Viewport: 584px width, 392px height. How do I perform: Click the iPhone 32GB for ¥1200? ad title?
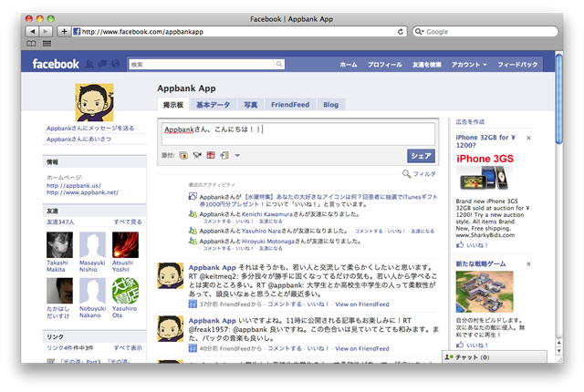485,141
